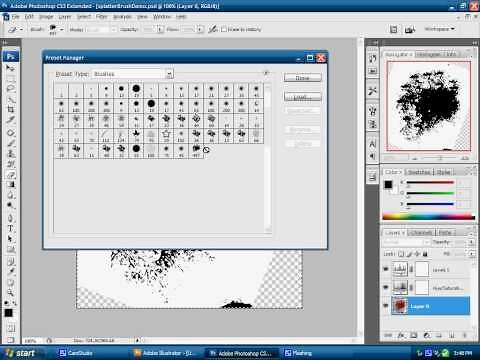The width and height of the screenshot is (480, 360).
Task: Click the Add layer style fx icon
Action: tap(401, 335)
